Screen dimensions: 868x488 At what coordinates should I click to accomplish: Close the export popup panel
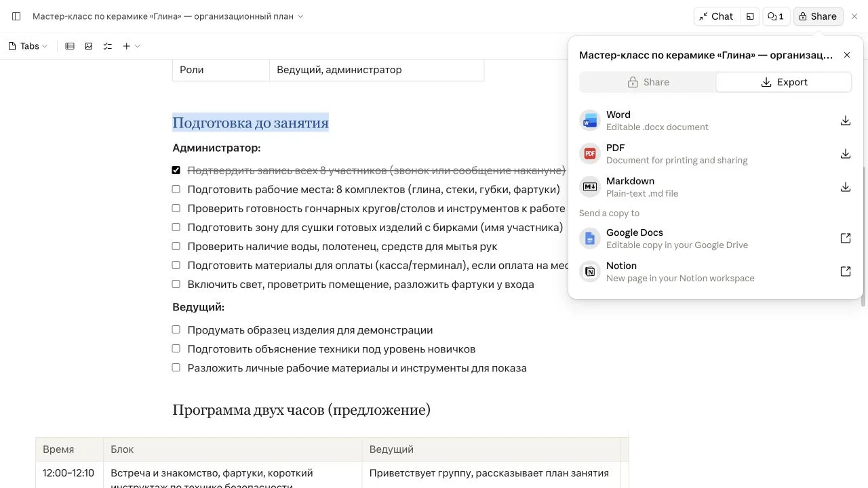(x=847, y=55)
